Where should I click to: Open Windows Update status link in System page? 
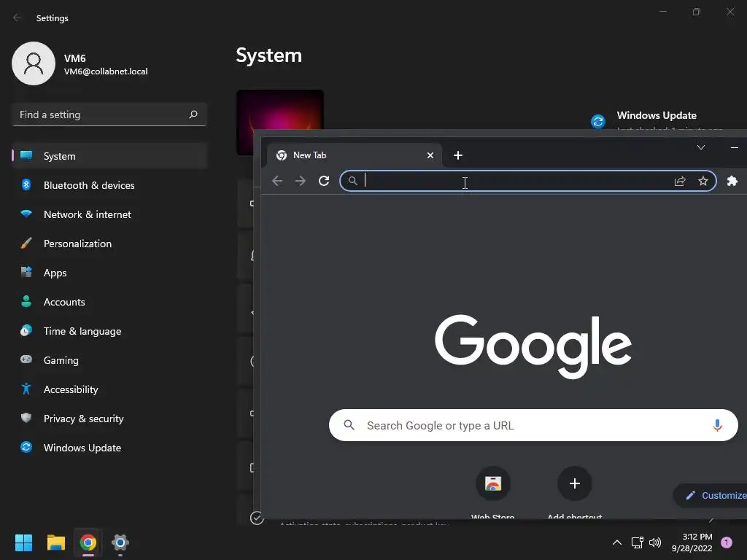[x=657, y=116]
